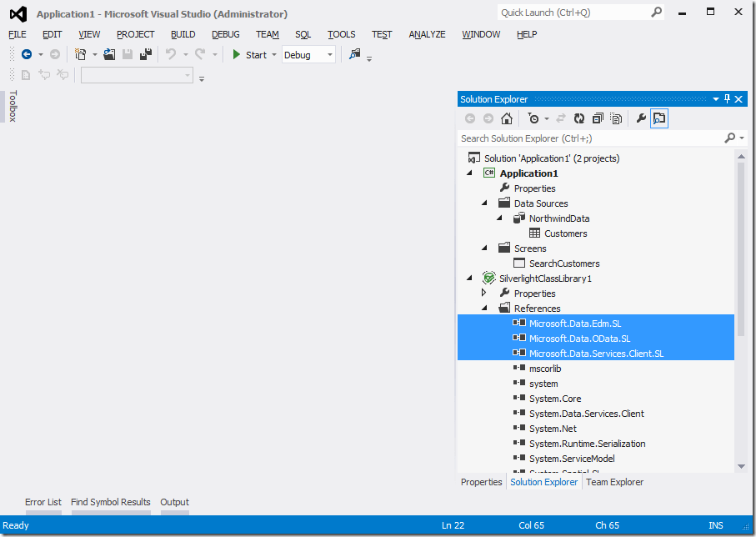This screenshot has height=537, width=756.
Task: Click the Solution Explorer back arrow
Action: pyautogui.click(x=470, y=118)
